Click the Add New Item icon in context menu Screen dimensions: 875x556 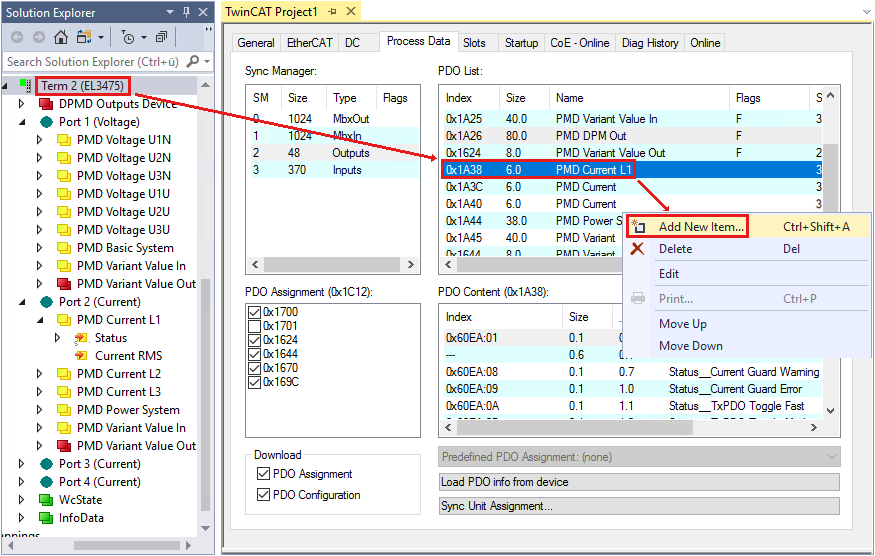click(638, 227)
